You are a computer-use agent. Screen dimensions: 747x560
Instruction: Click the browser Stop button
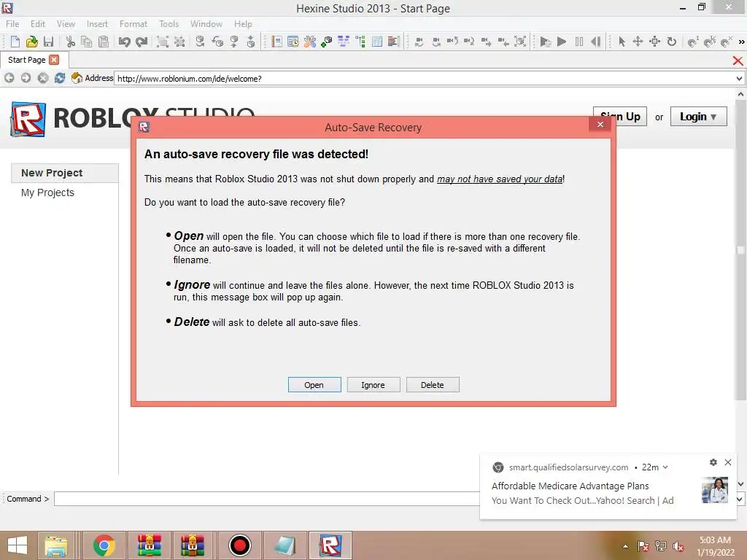(x=43, y=78)
